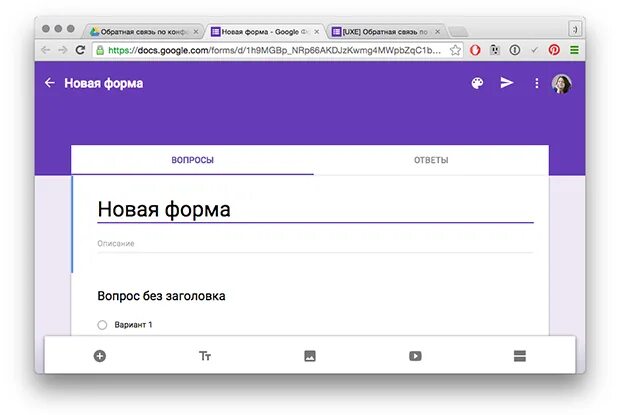Click the red Opera extension icon

475,50
